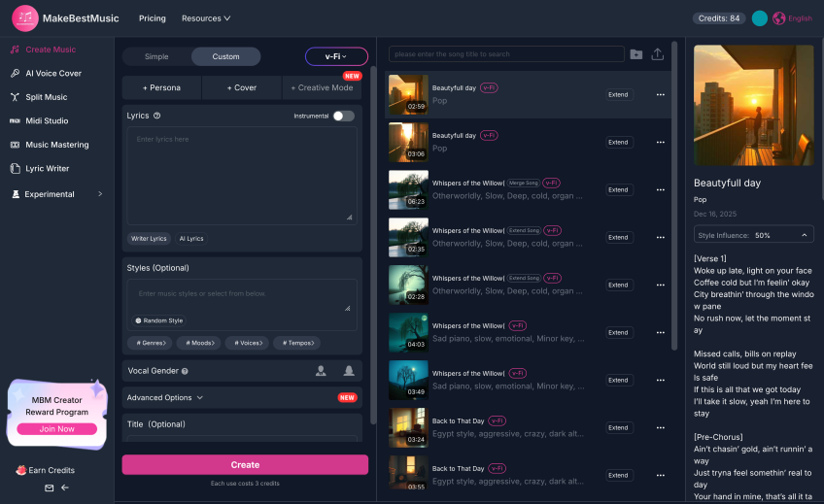The image size is (824, 504).
Task: Open Music Mastering page
Action: pyautogui.click(x=50, y=145)
